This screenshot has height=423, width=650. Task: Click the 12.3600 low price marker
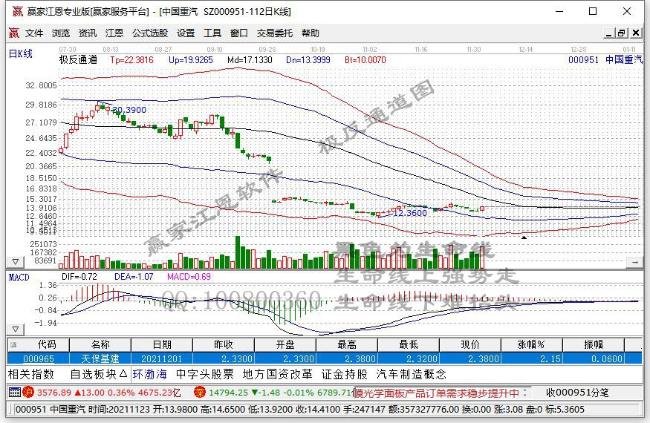pyautogui.click(x=410, y=213)
